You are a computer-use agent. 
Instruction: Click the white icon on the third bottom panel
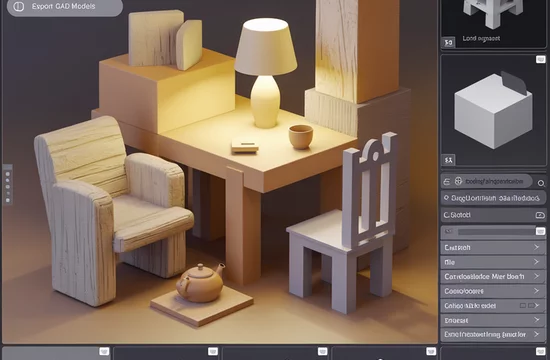click(x=322, y=351)
